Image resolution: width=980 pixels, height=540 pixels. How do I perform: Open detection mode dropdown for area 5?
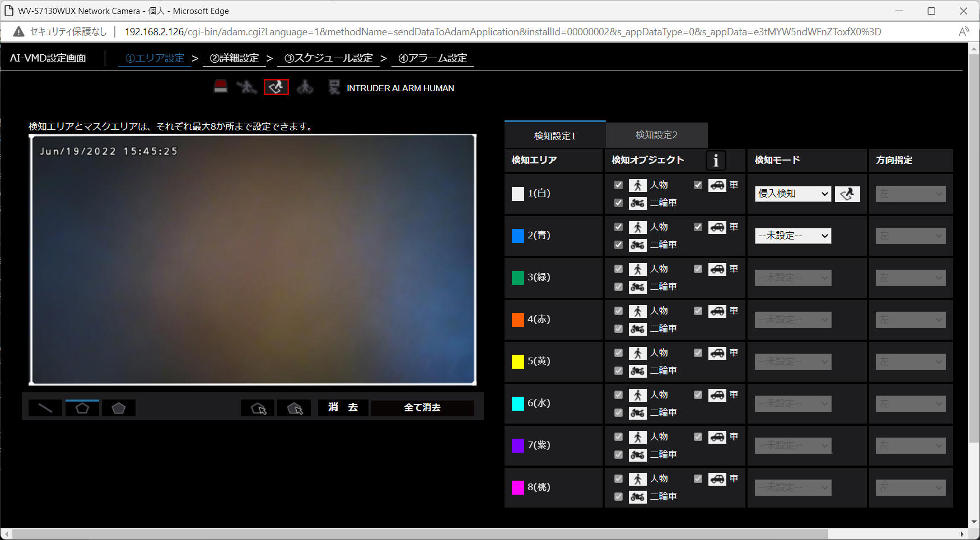793,361
